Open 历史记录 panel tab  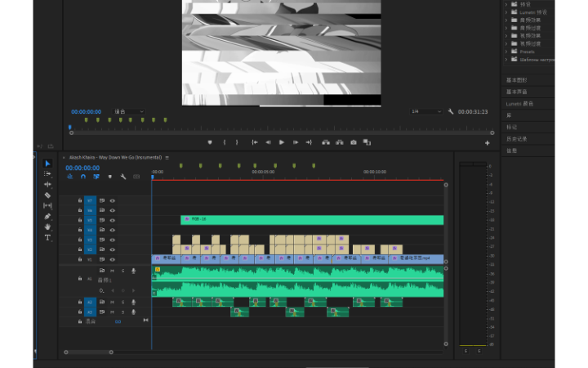517,139
